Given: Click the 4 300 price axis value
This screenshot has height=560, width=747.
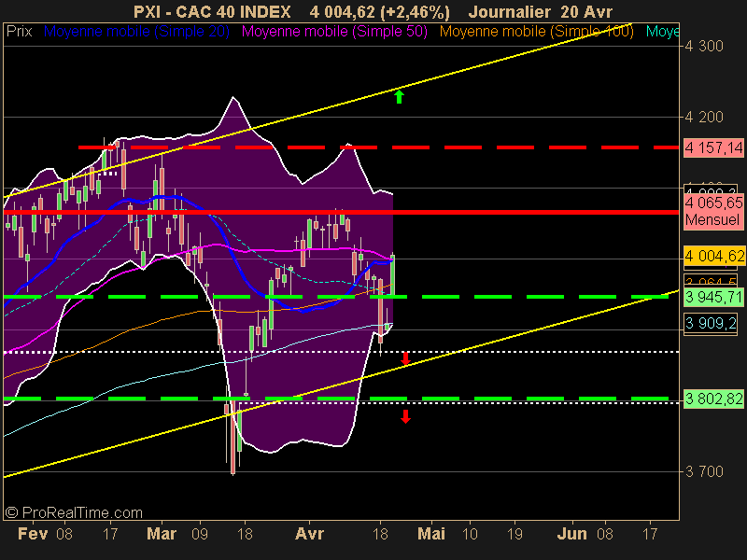Looking at the screenshot, I should click(704, 46).
